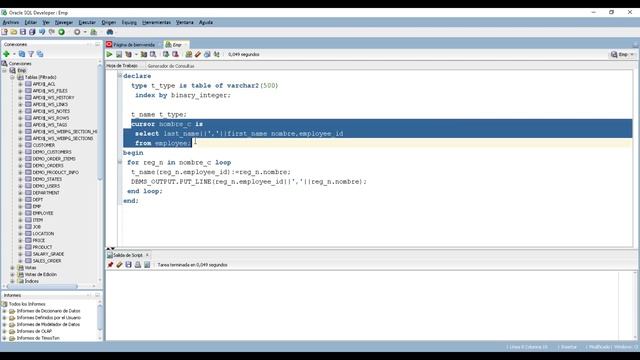The width and height of the screenshot is (640, 360).
Task: Select the DEMO_ORDERS table in tree
Action: [x=48, y=166]
